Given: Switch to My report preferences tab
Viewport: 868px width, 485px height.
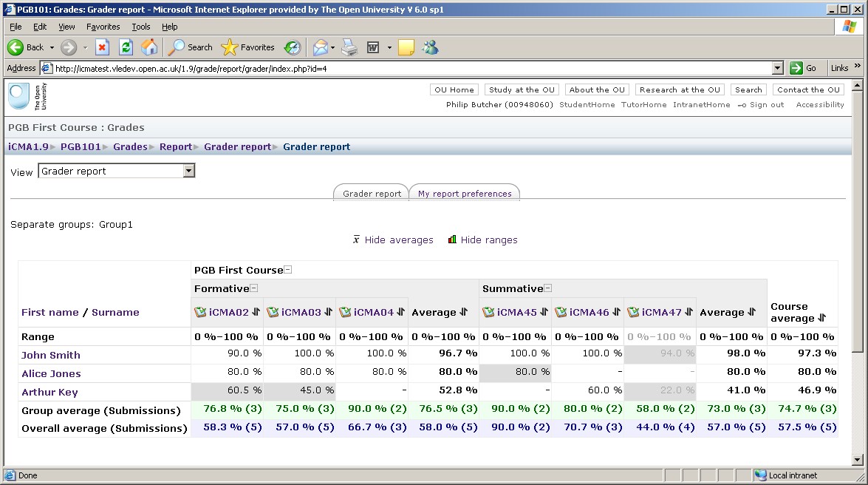Looking at the screenshot, I should pyautogui.click(x=465, y=194).
